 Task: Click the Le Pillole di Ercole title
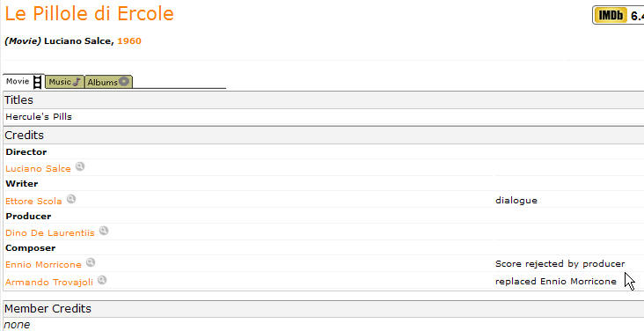pyautogui.click(x=89, y=13)
